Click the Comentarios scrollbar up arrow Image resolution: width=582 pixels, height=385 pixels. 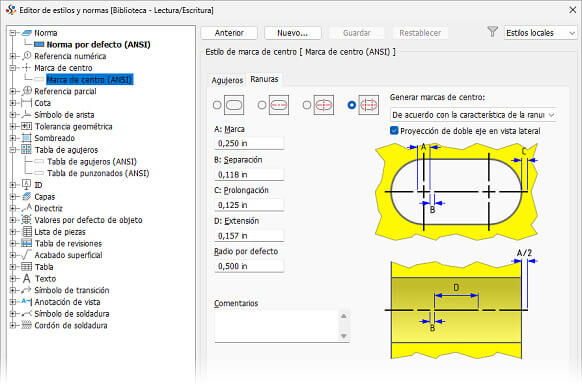click(344, 316)
